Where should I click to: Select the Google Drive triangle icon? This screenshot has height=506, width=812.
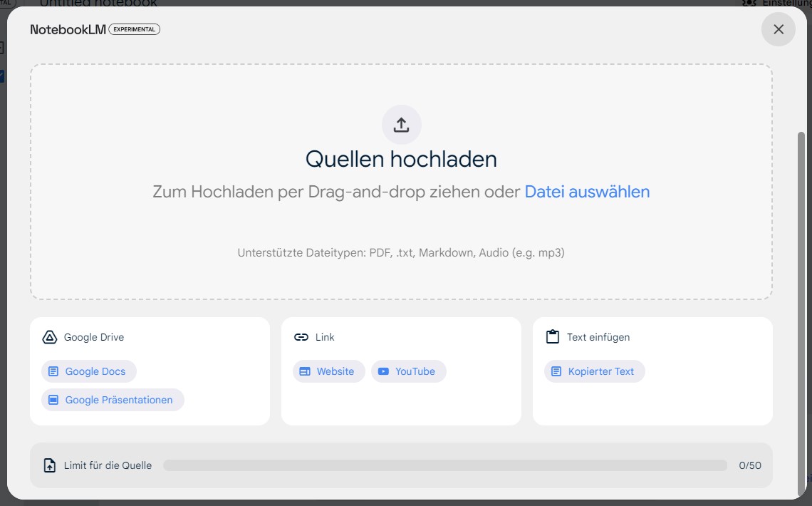[x=48, y=336]
